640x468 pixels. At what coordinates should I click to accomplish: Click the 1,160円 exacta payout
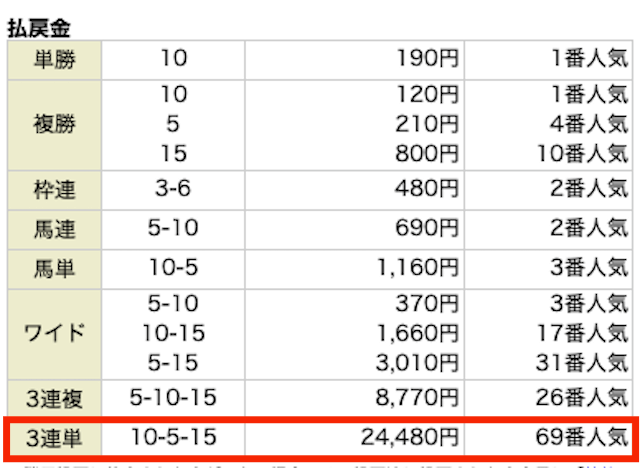[x=417, y=268]
